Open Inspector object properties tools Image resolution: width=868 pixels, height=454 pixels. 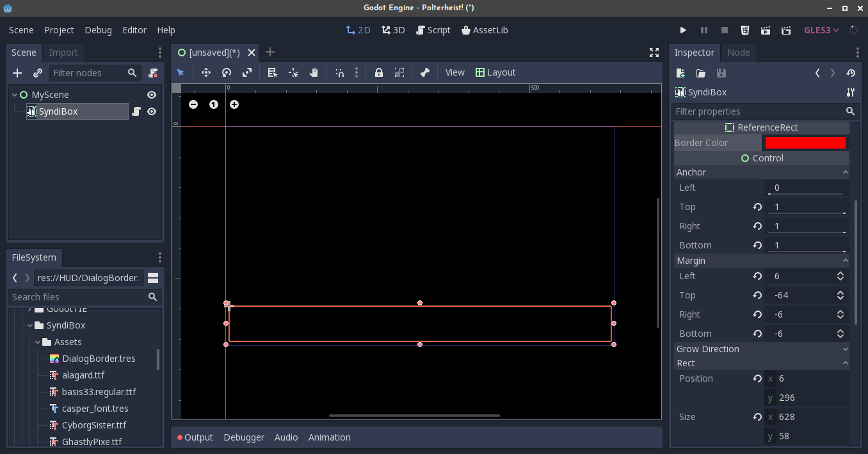point(851,92)
